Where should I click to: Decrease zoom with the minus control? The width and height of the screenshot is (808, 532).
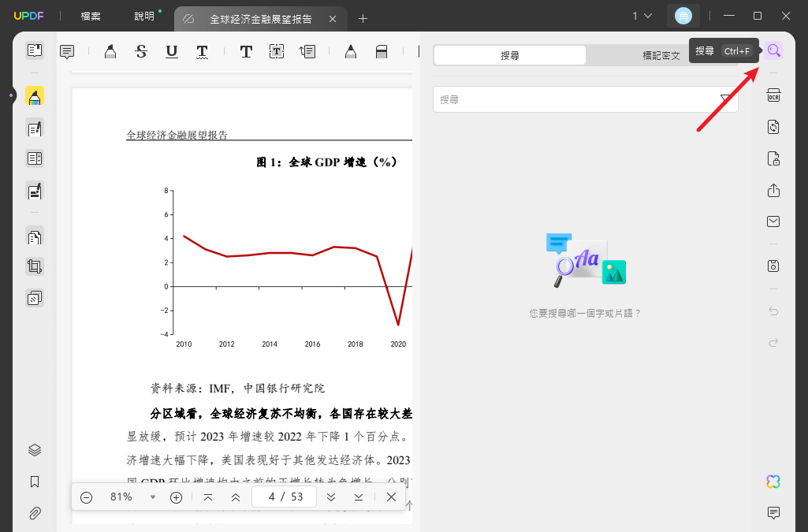click(87, 497)
